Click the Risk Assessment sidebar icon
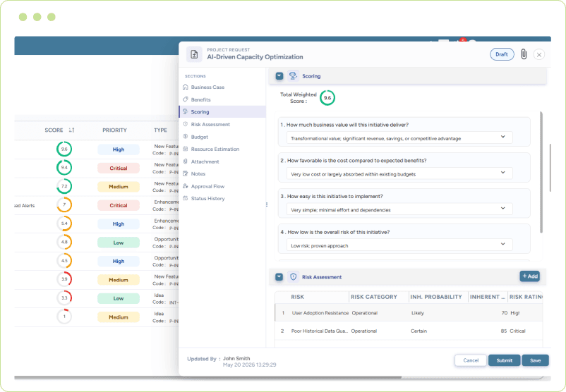This screenshot has width=566, height=392. pos(186,124)
